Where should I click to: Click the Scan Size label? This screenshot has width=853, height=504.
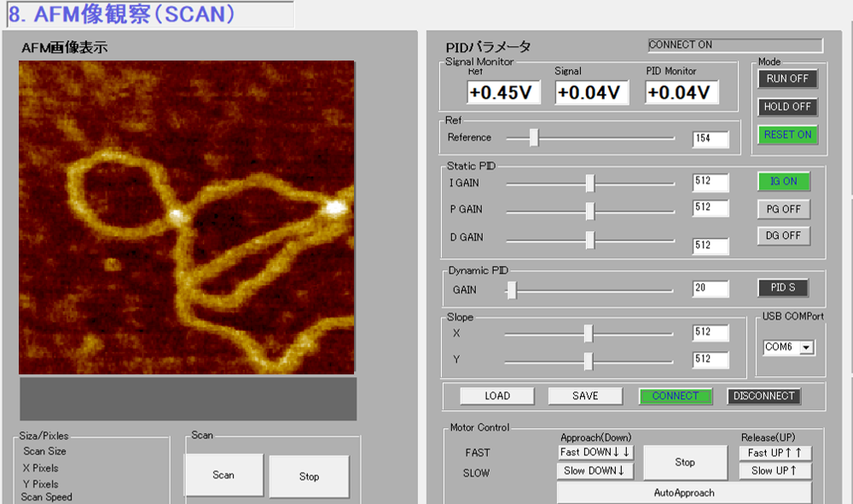[x=44, y=451]
